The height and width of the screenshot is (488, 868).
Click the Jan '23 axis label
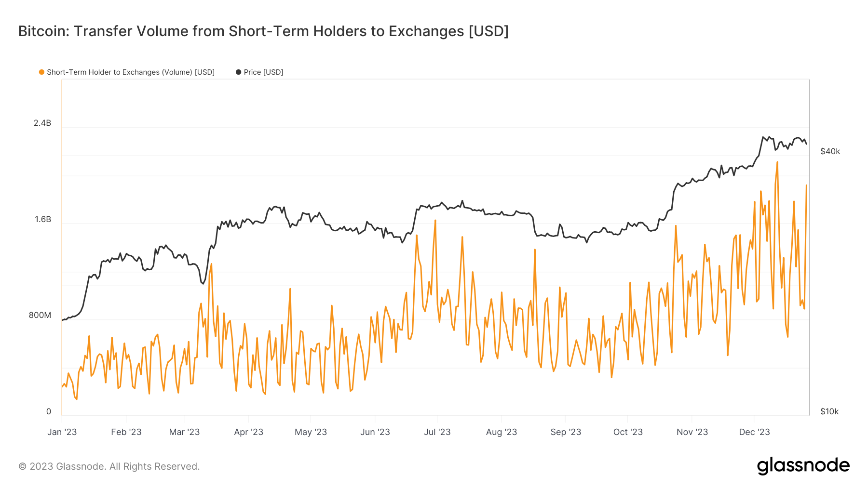pos(62,432)
